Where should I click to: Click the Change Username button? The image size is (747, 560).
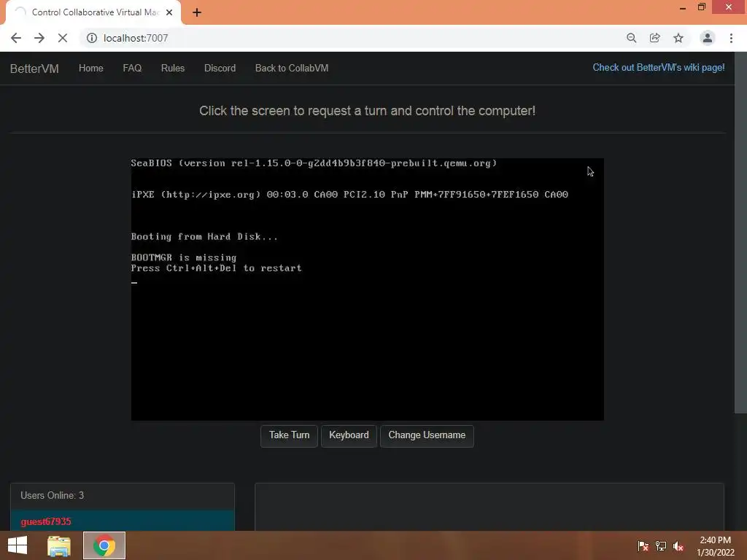(x=427, y=436)
